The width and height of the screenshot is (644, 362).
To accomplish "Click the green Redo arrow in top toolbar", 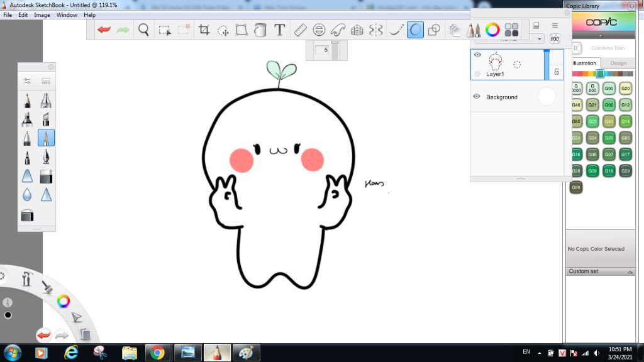I will click(123, 30).
